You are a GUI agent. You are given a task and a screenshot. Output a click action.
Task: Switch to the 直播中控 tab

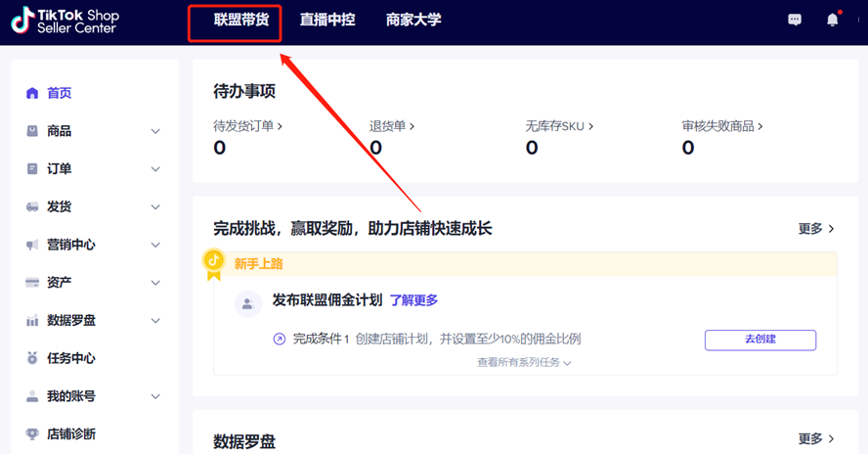pos(327,20)
